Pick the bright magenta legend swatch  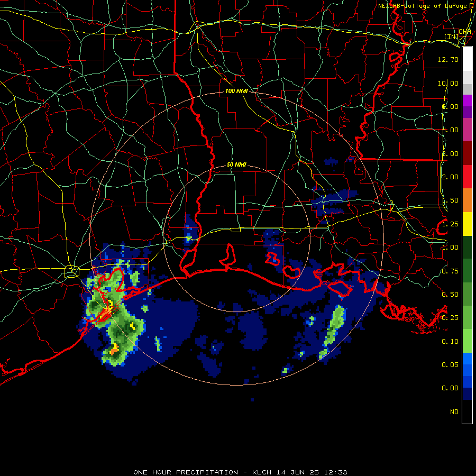point(467,100)
